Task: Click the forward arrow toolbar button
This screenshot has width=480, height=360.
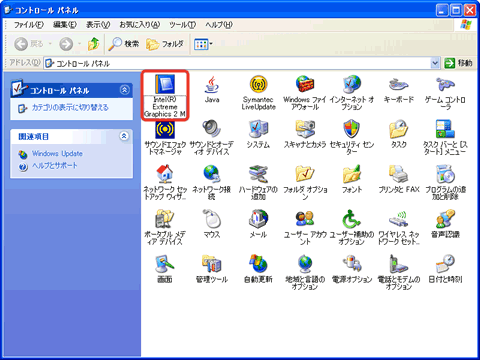Action: click(66, 44)
